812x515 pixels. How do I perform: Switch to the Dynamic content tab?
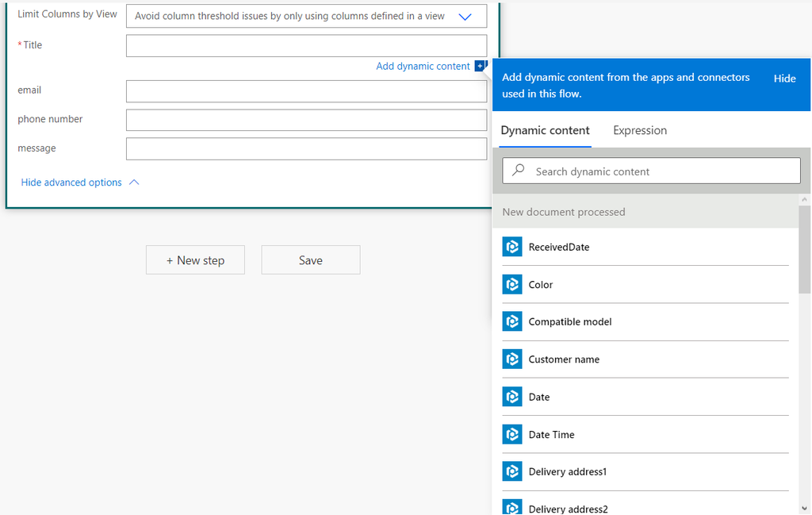click(545, 130)
